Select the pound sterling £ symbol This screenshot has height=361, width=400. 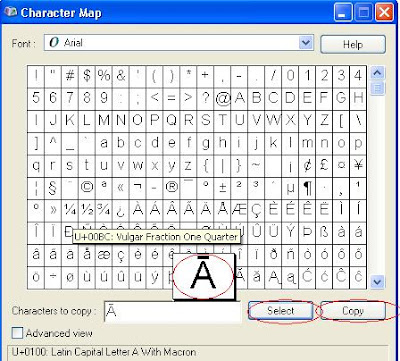coord(324,166)
